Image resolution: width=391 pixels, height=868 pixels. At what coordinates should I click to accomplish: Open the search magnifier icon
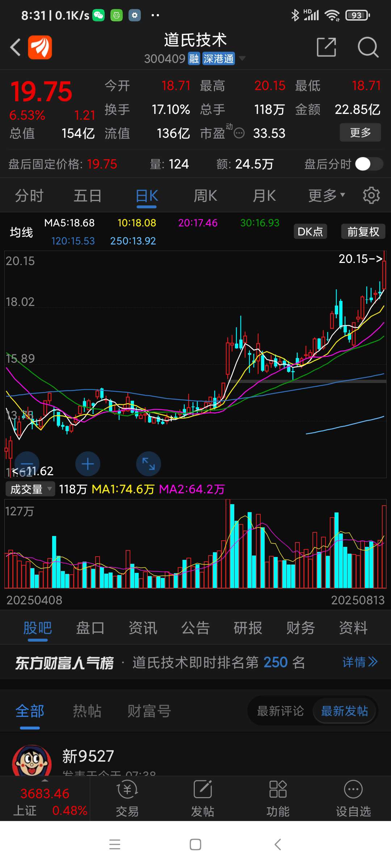click(368, 47)
